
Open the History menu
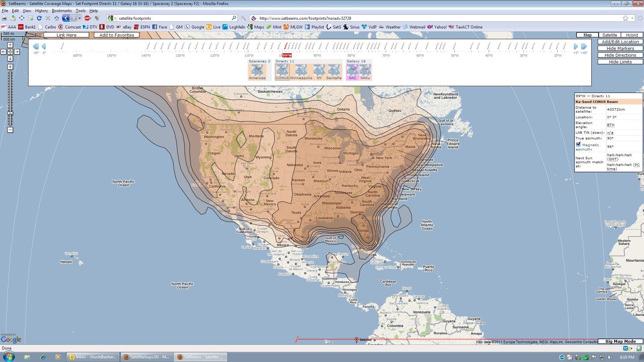coord(42,11)
